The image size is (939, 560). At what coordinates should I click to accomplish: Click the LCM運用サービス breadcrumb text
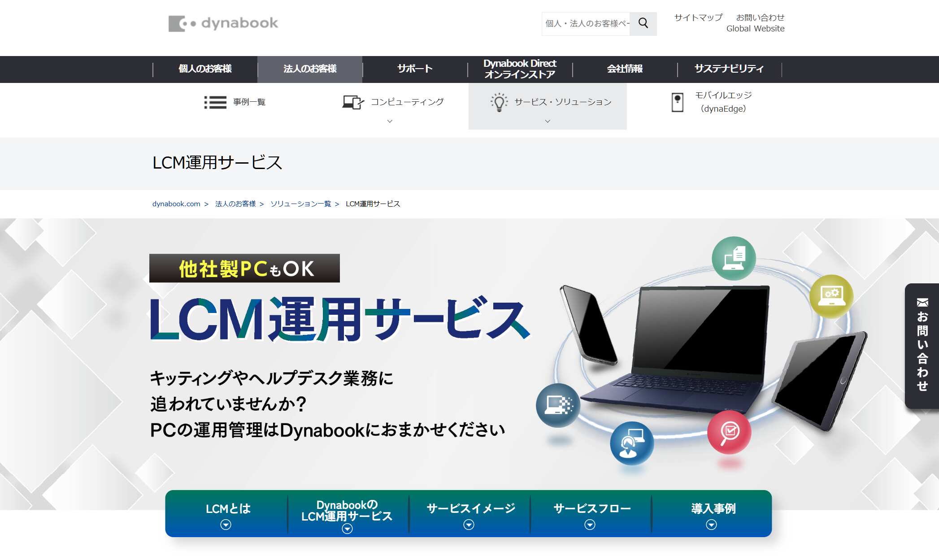point(373,204)
